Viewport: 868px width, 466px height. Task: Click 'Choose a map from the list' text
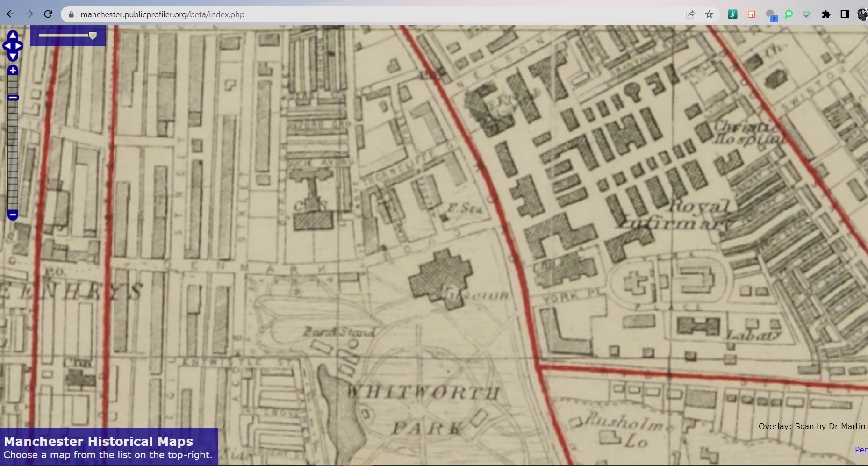(108, 455)
